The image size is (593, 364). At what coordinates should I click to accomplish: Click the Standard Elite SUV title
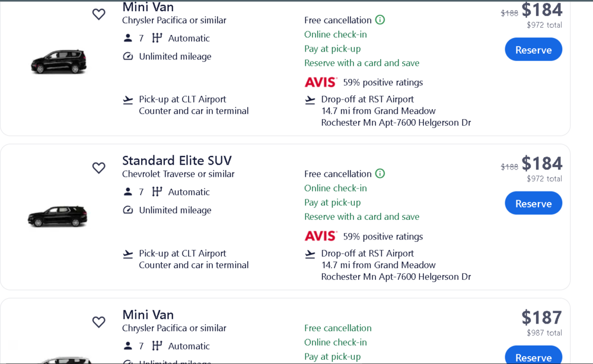pyautogui.click(x=177, y=161)
